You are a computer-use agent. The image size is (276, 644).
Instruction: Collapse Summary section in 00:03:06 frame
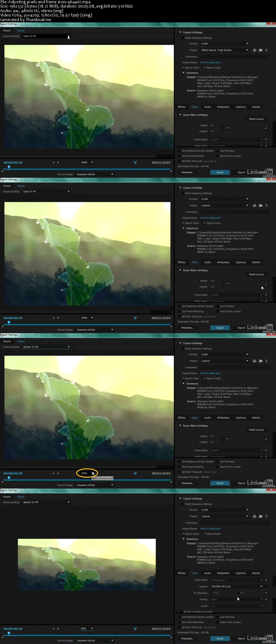point(184,384)
